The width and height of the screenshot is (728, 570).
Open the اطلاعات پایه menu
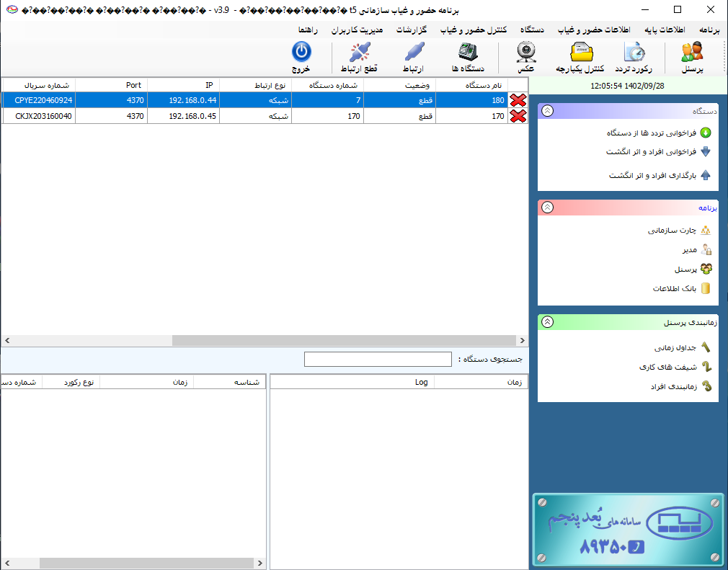665,30
